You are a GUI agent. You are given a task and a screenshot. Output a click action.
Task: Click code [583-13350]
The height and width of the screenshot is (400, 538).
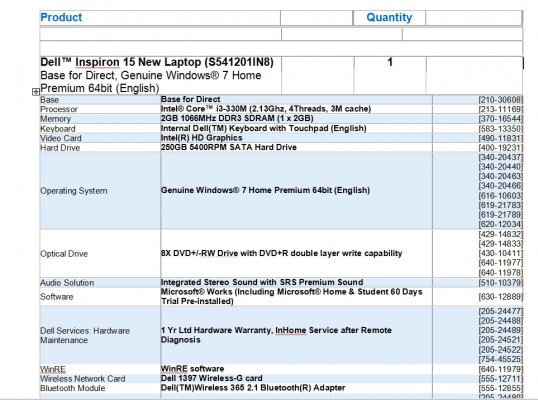coord(501,129)
